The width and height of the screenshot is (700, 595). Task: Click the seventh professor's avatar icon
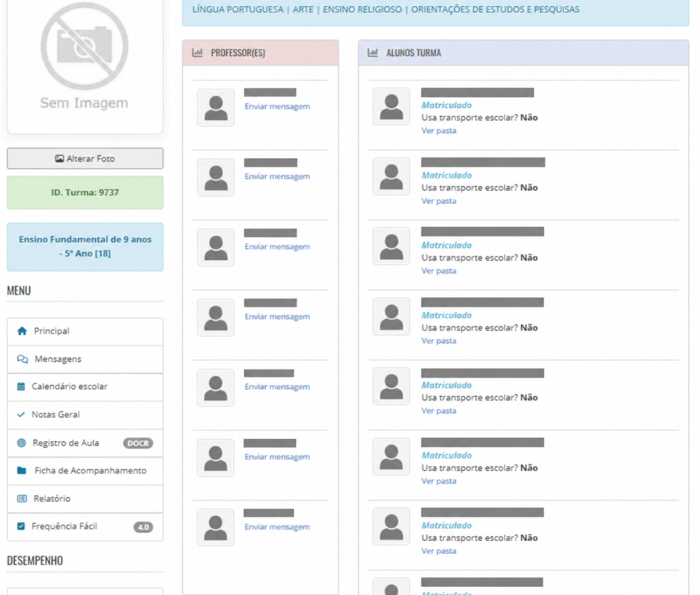point(216,527)
